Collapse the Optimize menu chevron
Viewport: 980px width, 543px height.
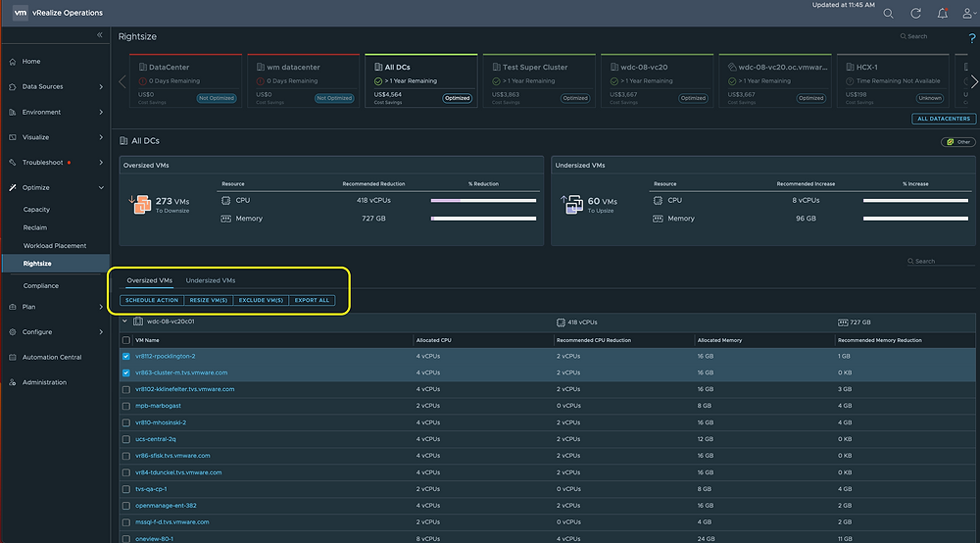(x=101, y=187)
